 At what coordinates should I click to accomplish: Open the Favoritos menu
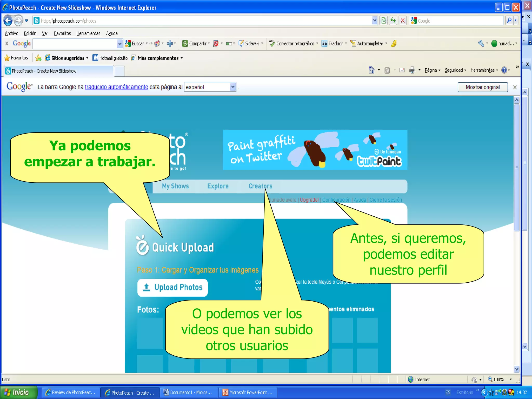[x=62, y=33]
